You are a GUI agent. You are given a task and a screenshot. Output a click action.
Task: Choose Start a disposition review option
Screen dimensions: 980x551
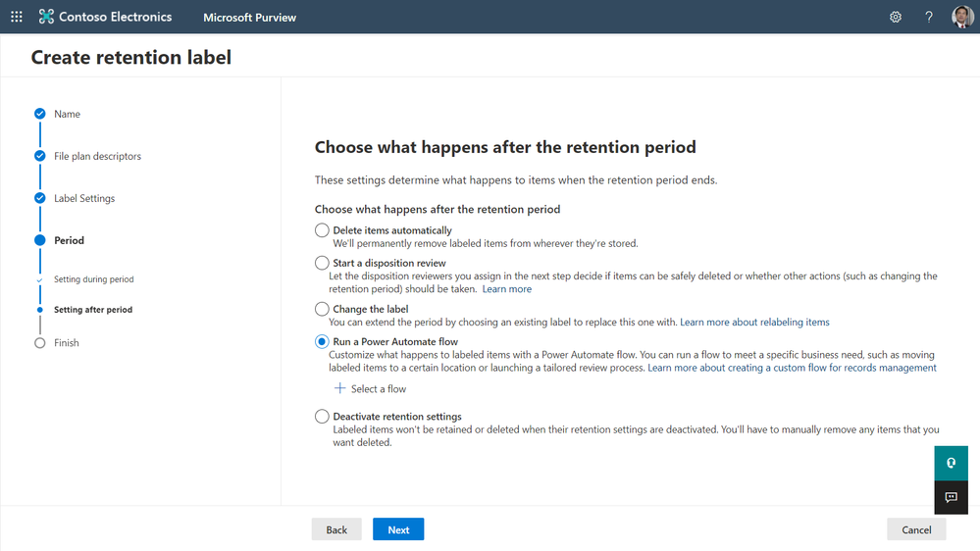pyautogui.click(x=322, y=263)
